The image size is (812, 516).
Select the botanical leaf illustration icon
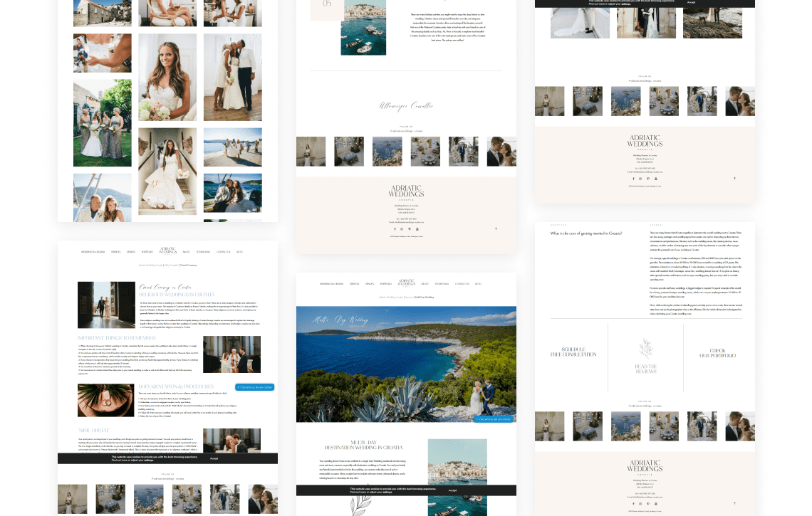(646, 347)
